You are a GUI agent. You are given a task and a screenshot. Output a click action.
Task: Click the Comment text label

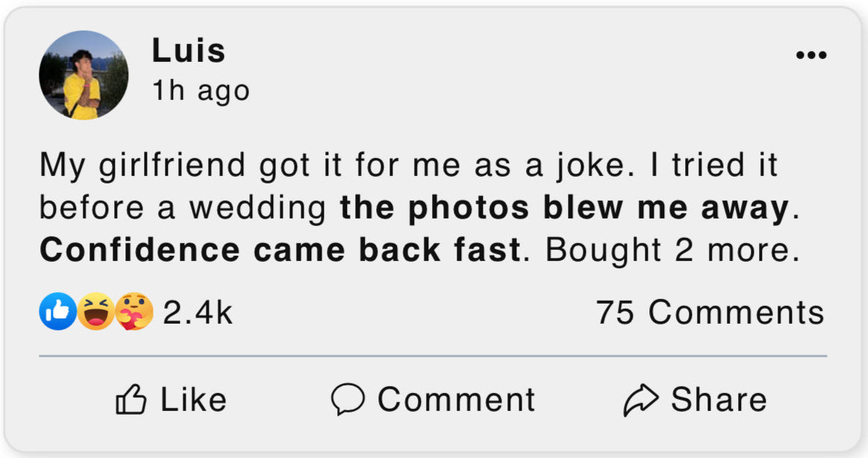pos(456,400)
